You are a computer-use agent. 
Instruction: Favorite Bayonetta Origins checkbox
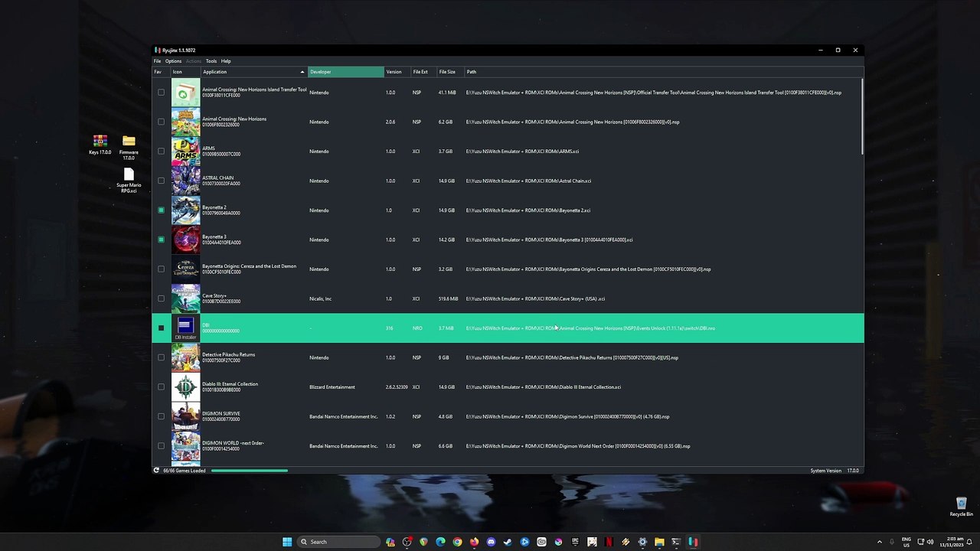click(161, 269)
